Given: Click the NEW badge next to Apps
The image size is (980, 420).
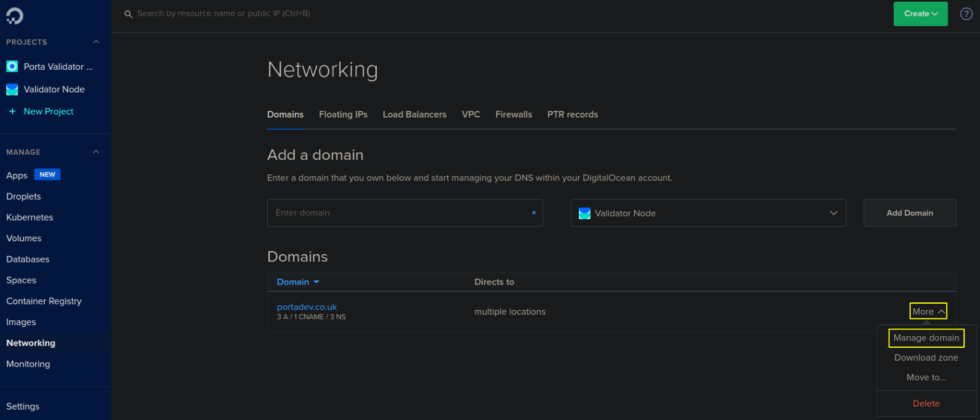Looking at the screenshot, I should pyautogui.click(x=47, y=174).
